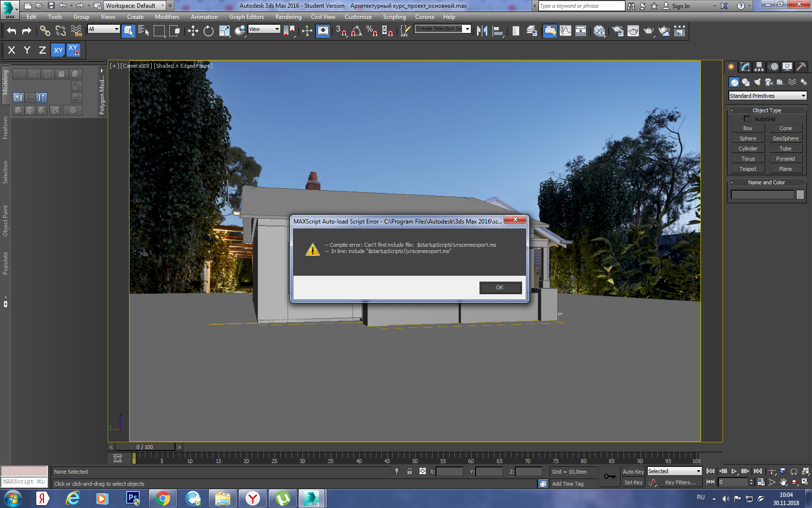Open Render Setup dialog
The image size is (812, 508).
[x=618, y=31]
